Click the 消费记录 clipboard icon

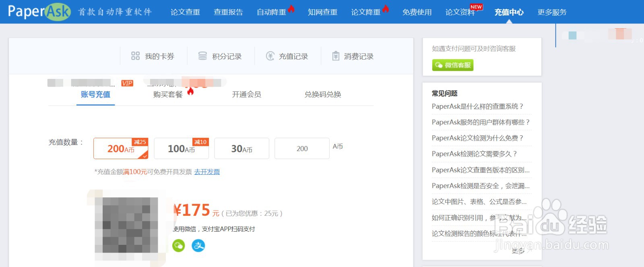(x=336, y=56)
